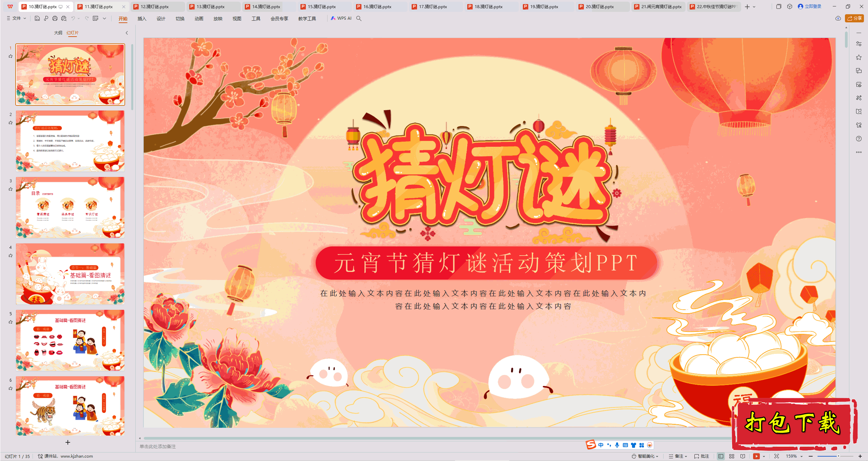Toggle star mark on slide 2

(11, 123)
